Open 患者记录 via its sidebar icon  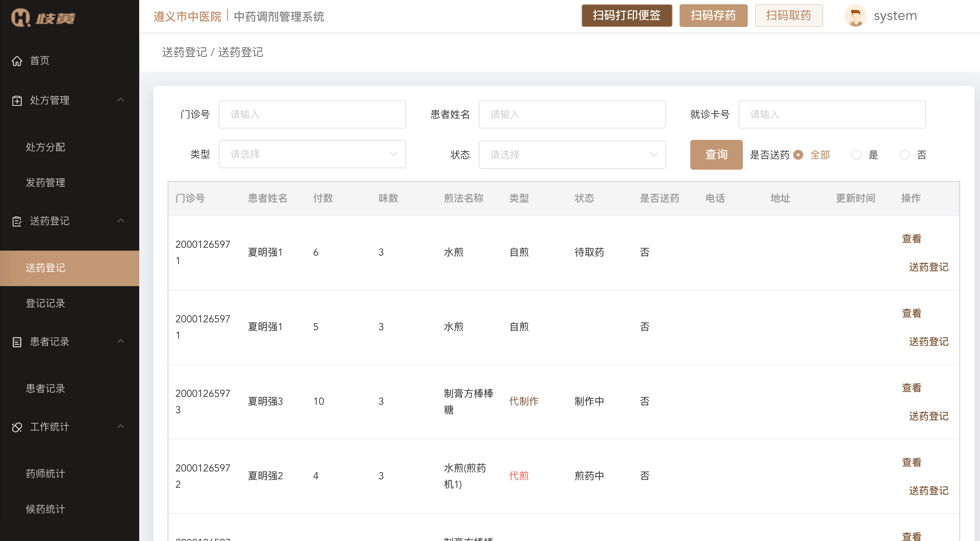[17, 341]
